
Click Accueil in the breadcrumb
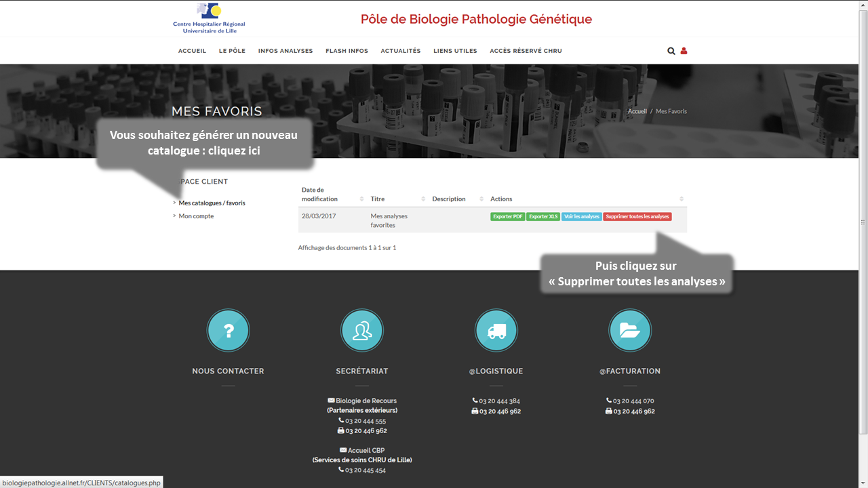pyautogui.click(x=637, y=111)
